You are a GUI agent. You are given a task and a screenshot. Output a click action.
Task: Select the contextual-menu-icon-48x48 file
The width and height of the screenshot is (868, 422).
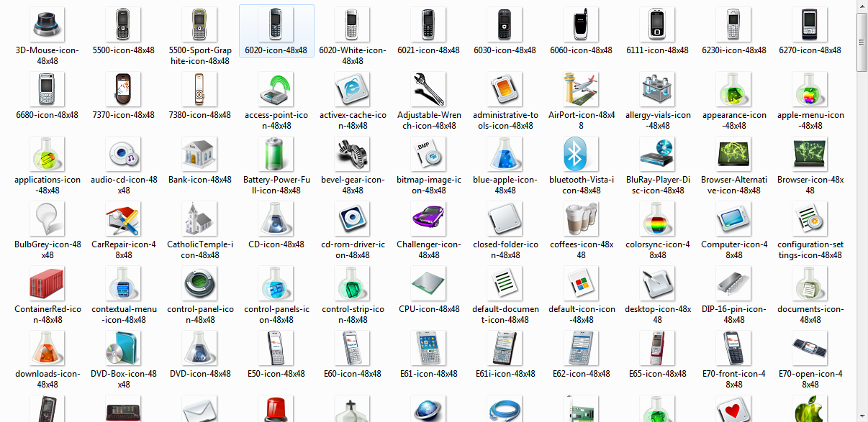point(124,283)
